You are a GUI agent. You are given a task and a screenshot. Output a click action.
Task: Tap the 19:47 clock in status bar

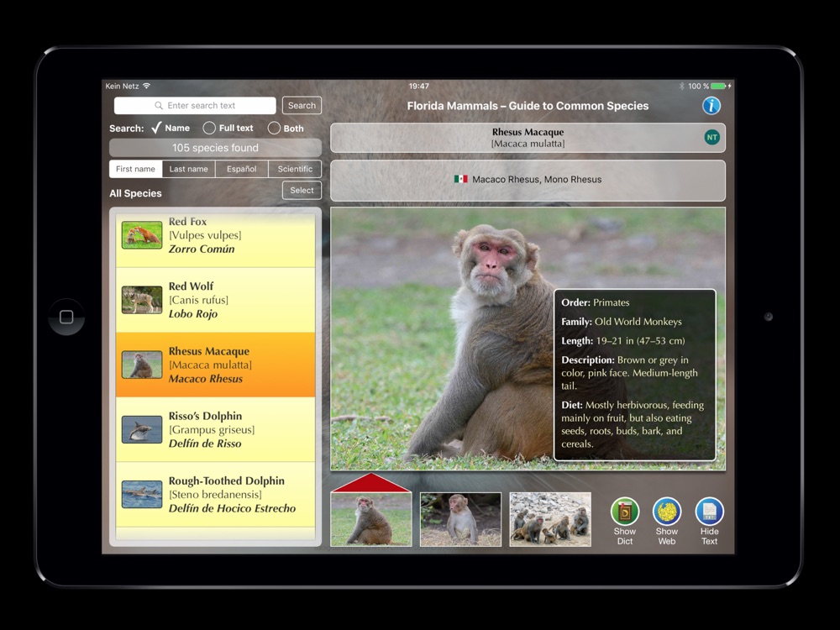coord(419,86)
